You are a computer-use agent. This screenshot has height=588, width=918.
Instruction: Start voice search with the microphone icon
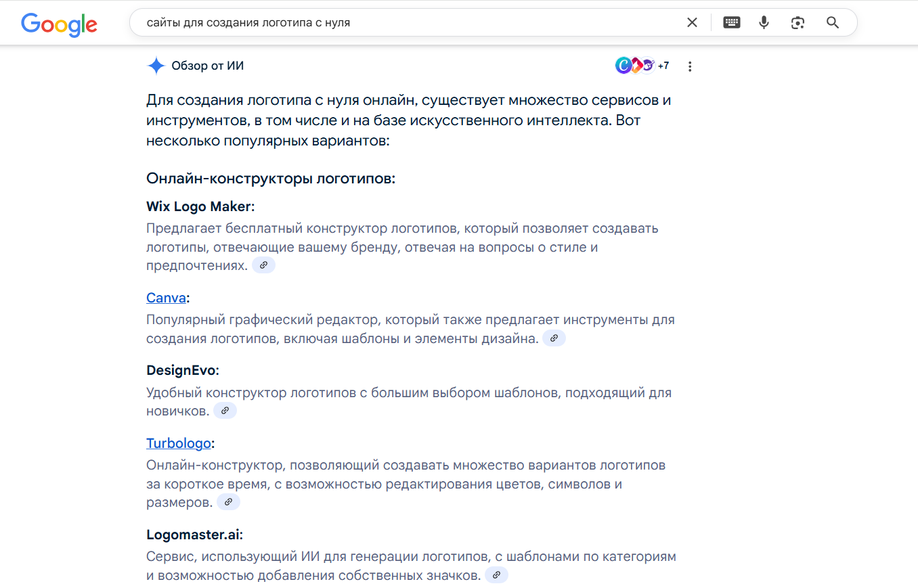[764, 22]
